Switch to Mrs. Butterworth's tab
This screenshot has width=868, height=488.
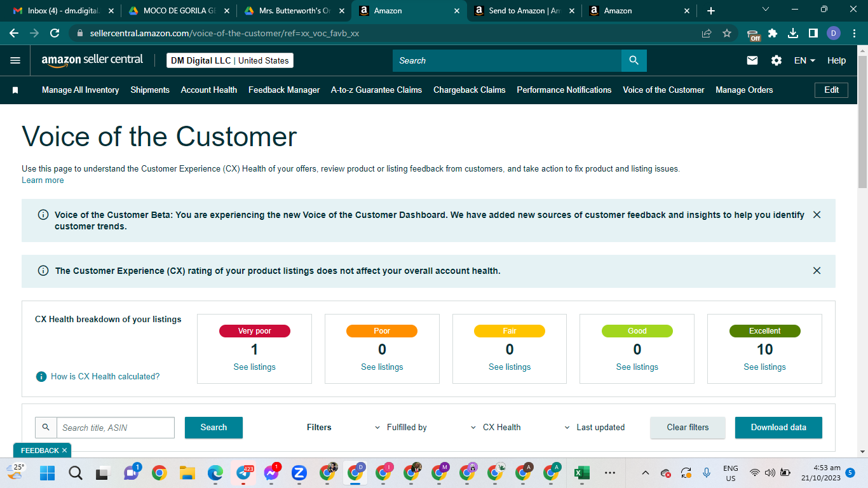point(294,11)
